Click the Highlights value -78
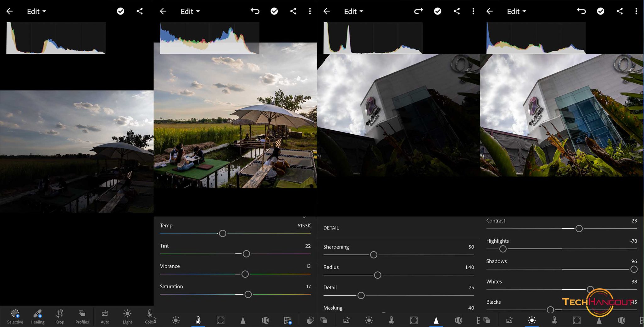The image size is (644, 327). [634, 241]
